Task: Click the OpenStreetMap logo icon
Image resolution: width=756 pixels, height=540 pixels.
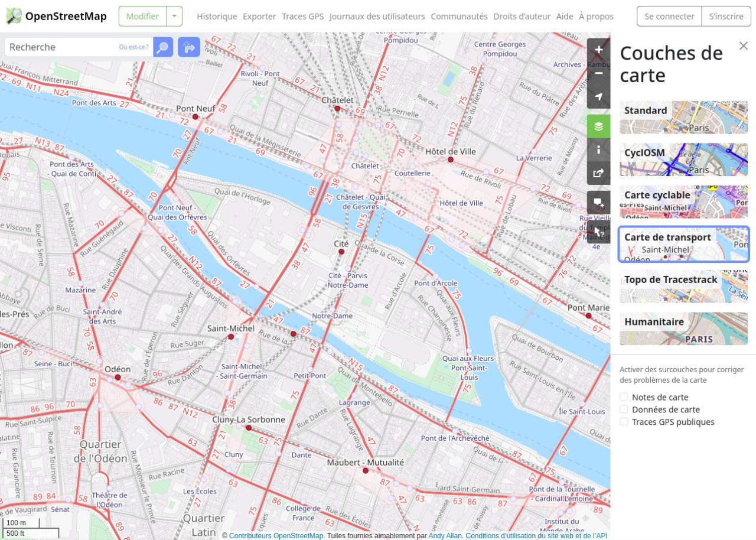Action: (x=14, y=16)
